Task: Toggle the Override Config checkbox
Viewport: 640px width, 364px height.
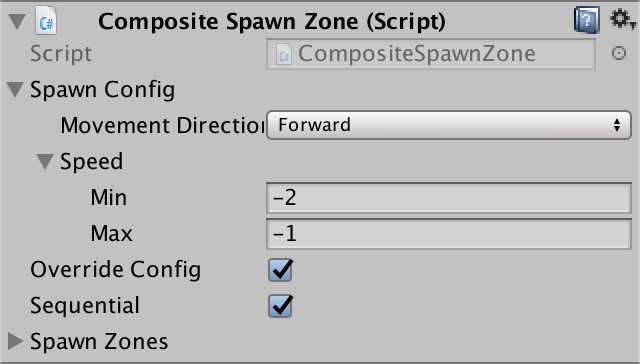Action: tap(280, 270)
